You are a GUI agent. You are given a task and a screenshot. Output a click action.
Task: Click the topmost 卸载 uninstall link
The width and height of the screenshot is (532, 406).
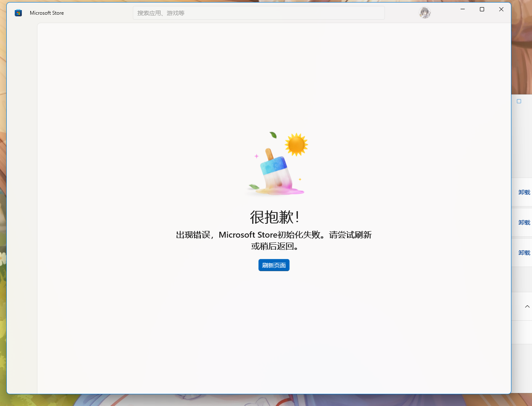pyautogui.click(x=524, y=192)
